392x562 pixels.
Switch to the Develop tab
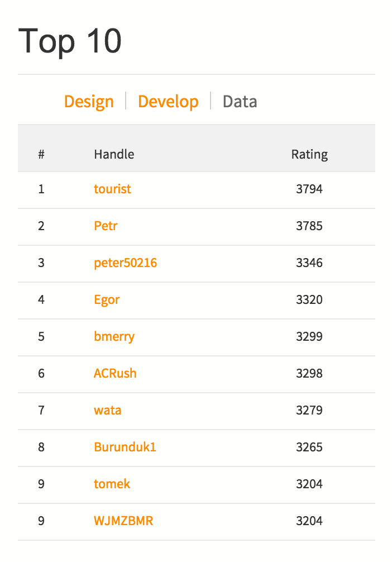click(x=168, y=102)
